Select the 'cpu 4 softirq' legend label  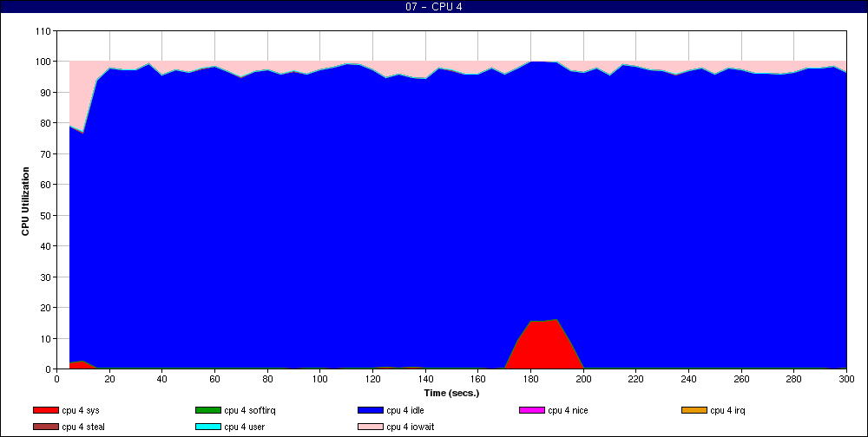(250, 410)
